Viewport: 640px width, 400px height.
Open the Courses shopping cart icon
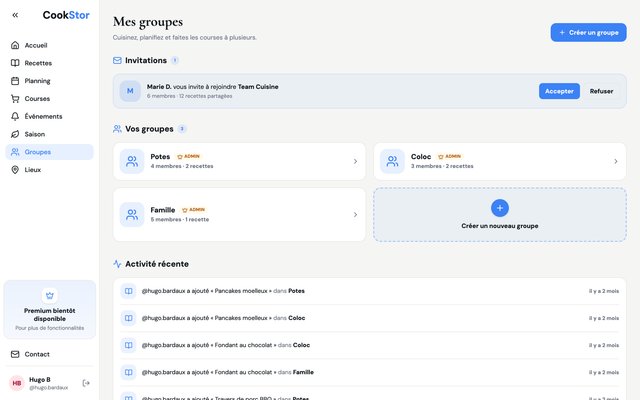tap(15, 98)
